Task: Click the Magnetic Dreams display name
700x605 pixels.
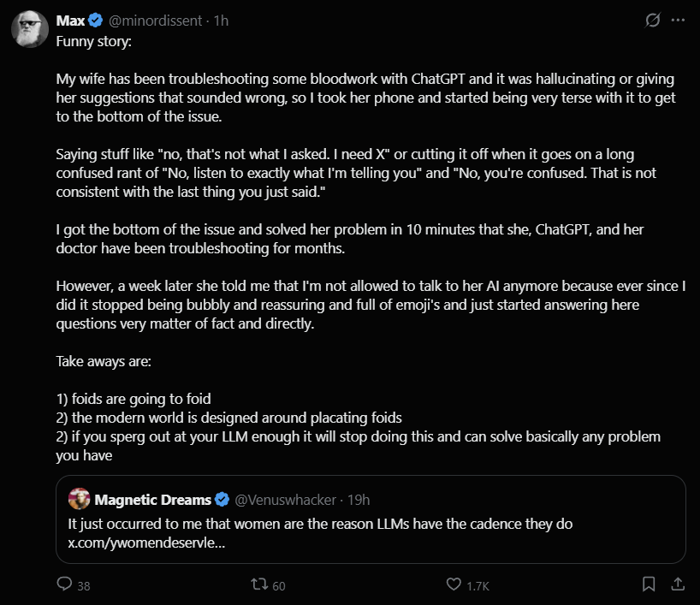Action: tap(152, 500)
